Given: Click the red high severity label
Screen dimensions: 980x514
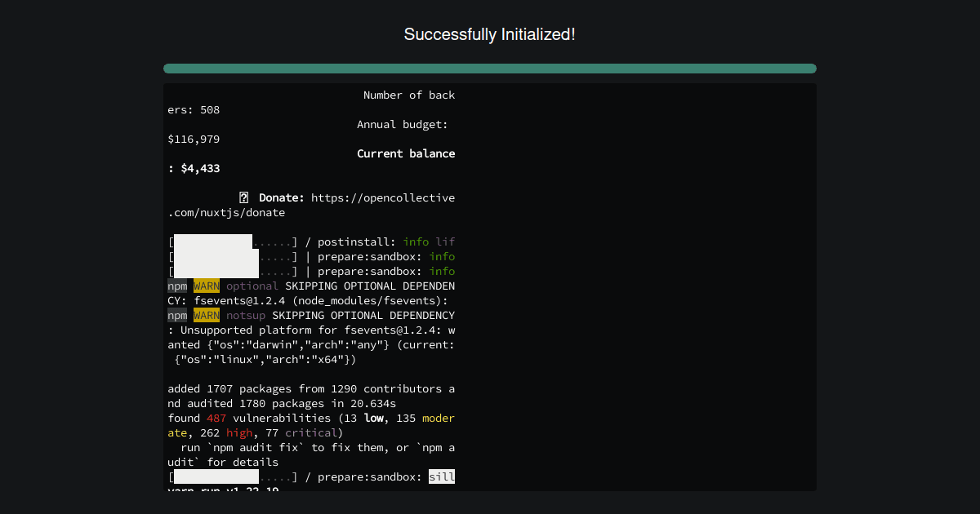Looking at the screenshot, I should tap(239, 432).
